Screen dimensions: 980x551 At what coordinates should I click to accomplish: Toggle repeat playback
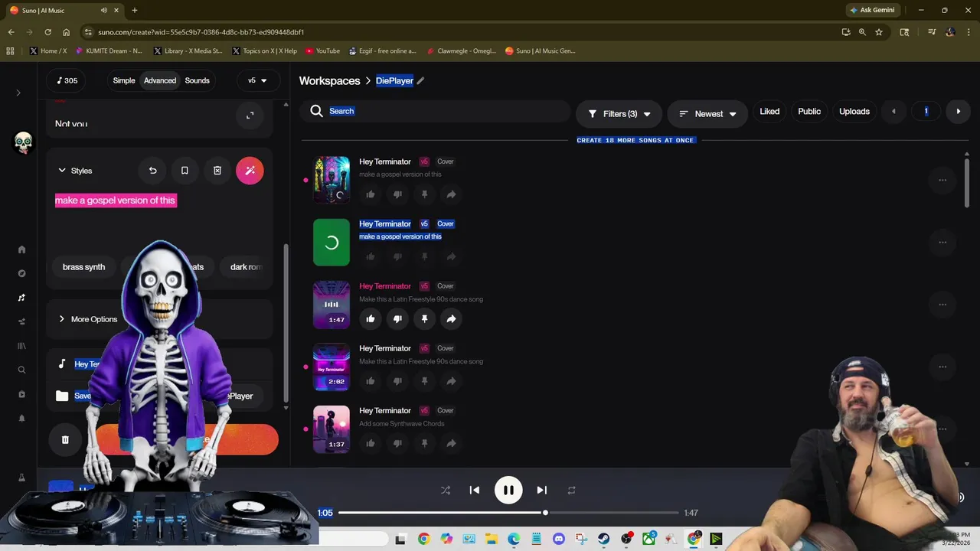(571, 491)
